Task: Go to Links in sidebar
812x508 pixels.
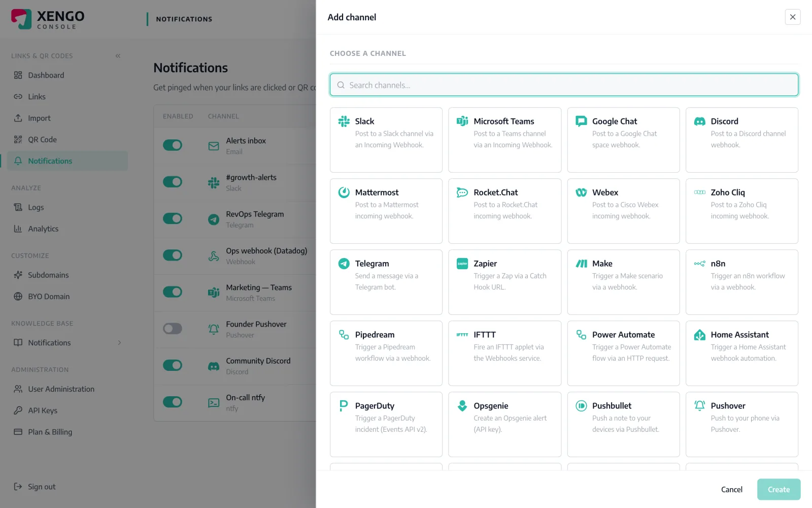Action: click(67, 97)
